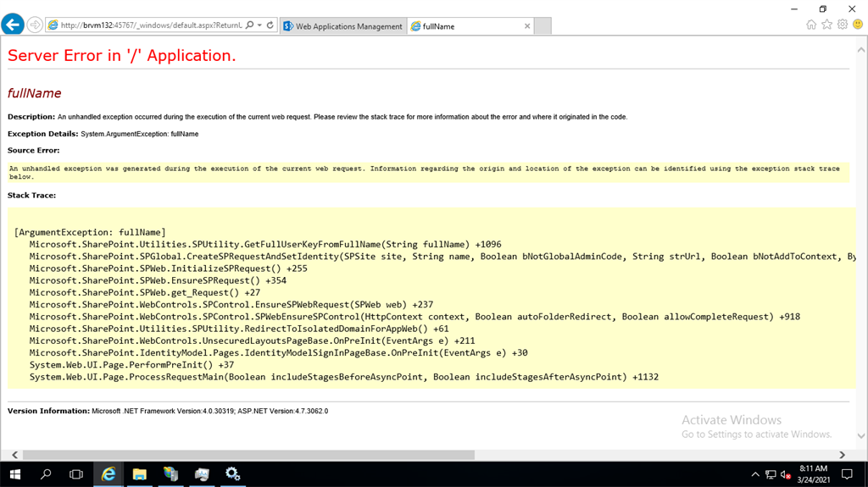Open the address bar dropdown arrow
The image size is (868, 487).
[x=259, y=25]
